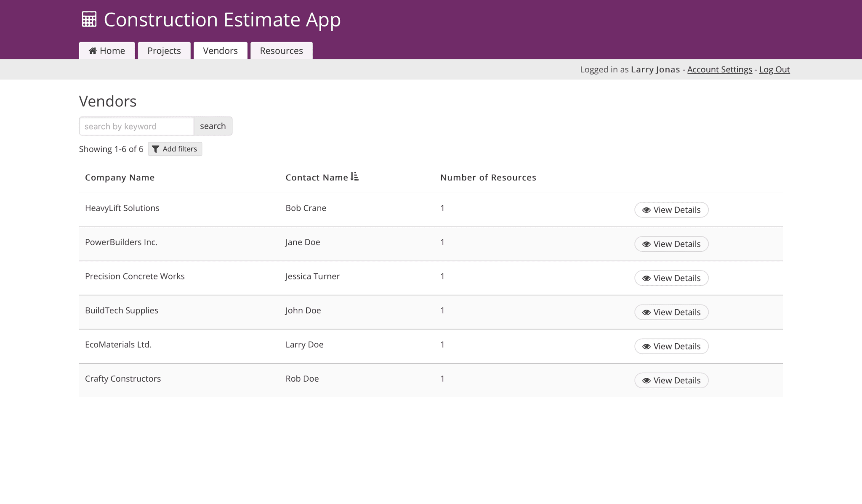Select the home icon in the navigation bar
Screen dimensions: 862x504
(93, 50)
